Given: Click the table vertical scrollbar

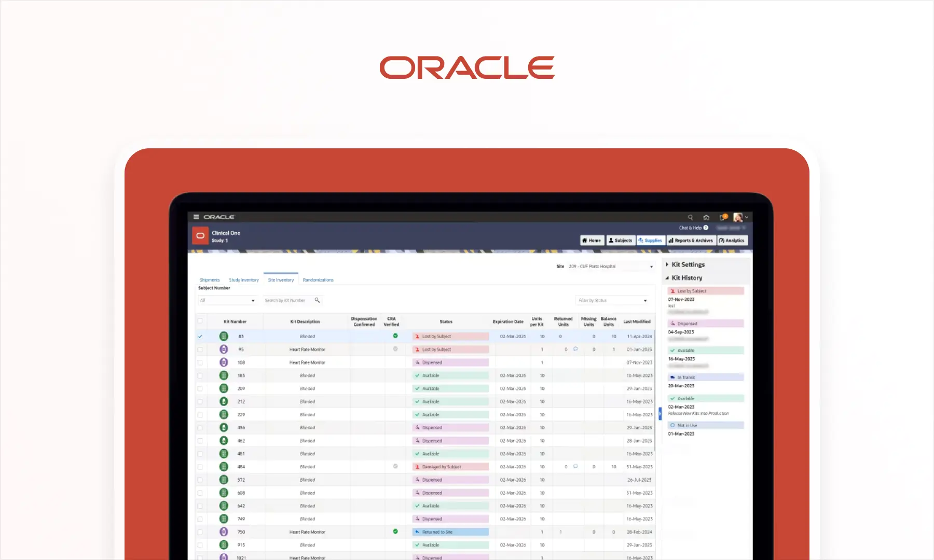Looking at the screenshot, I should click(654, 391).
